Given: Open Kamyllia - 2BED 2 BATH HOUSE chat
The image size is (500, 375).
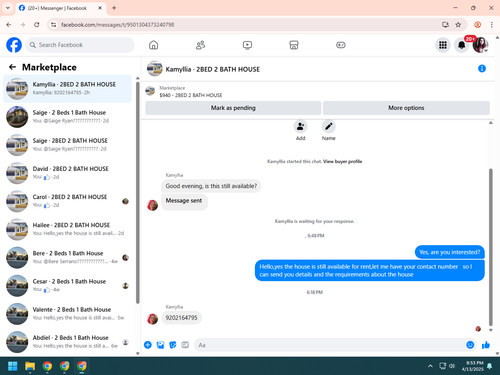Looking at the screenshot, I should (67, 89).
